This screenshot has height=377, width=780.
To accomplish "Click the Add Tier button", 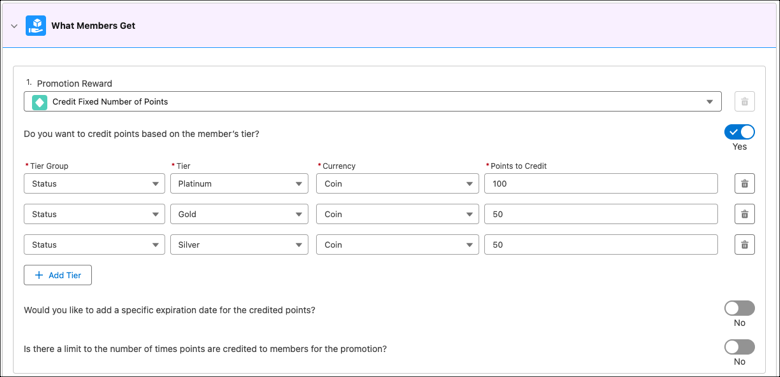I will (x=58, y=275).
